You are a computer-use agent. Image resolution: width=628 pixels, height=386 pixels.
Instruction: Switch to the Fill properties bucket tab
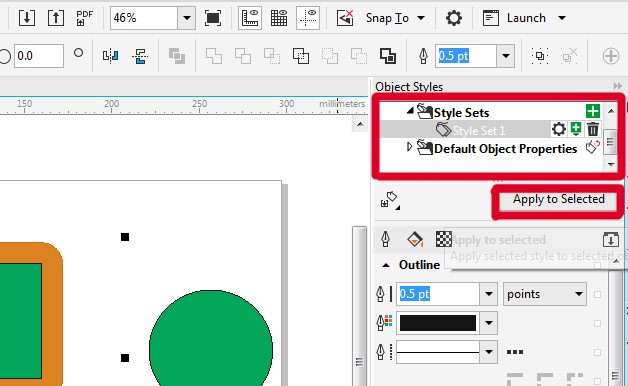point(415,239)
